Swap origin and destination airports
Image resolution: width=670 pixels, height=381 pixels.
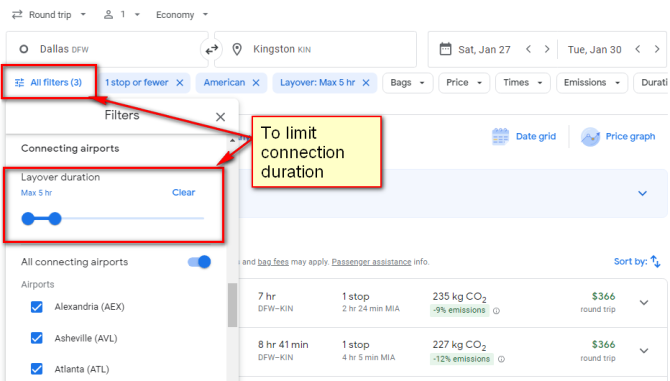point(212,50)
